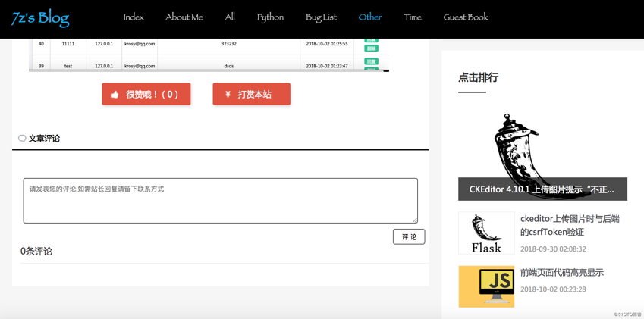Open the About Me page

coord(184,17)
